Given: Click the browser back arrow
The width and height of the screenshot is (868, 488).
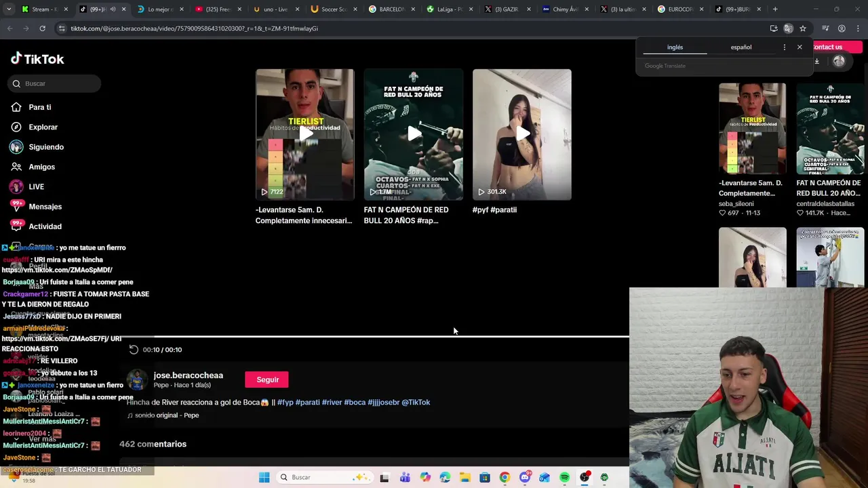Looking at the screenshot, I should click(x=9, y=28).
